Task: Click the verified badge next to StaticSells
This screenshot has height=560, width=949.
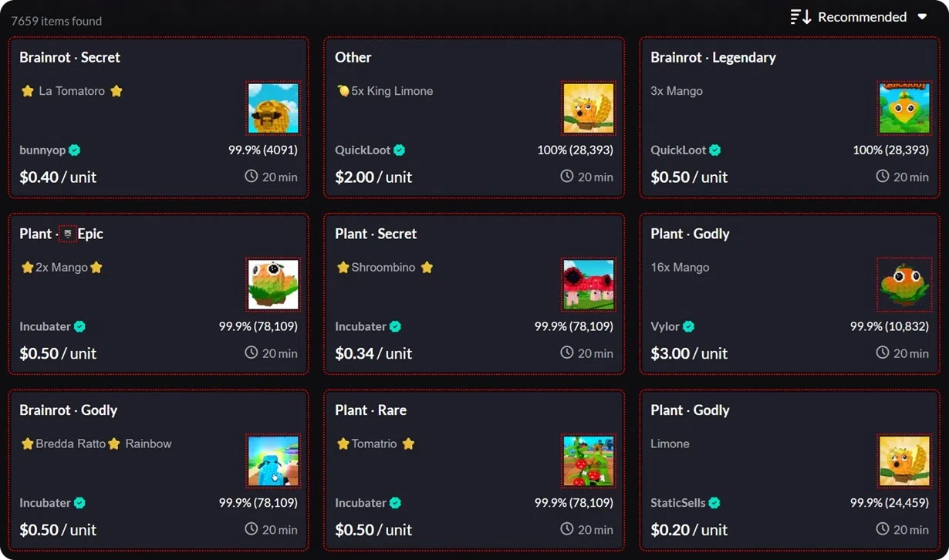Action: coord(714,502)
